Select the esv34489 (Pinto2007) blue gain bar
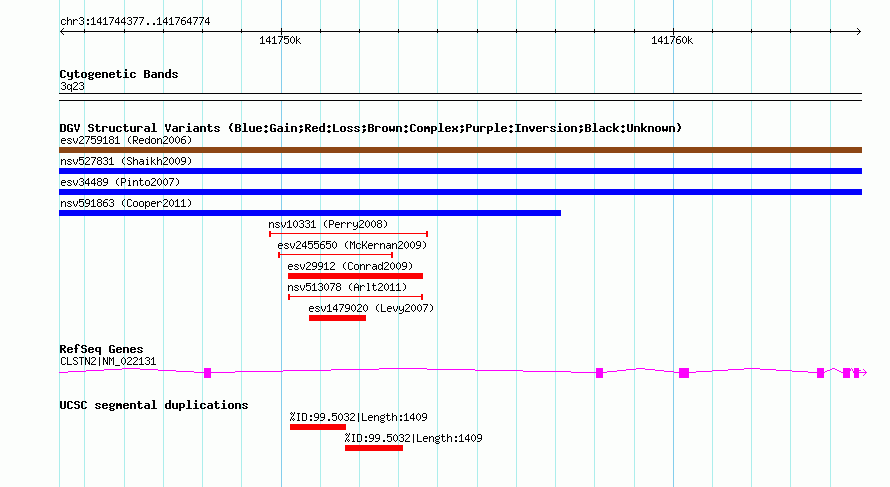 [460, 192]
